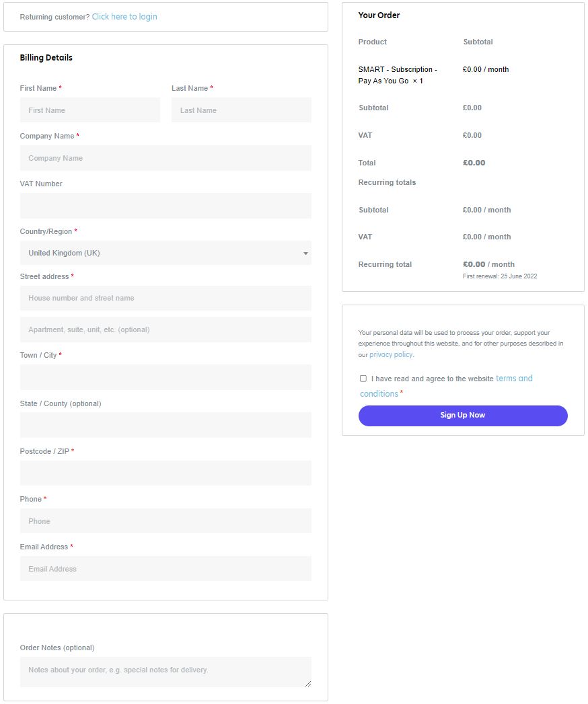Image resolution: width=588 pixels, height=704 pixels.
Task: Open the Country/Region dropdown
Action: tap(165, 253)
